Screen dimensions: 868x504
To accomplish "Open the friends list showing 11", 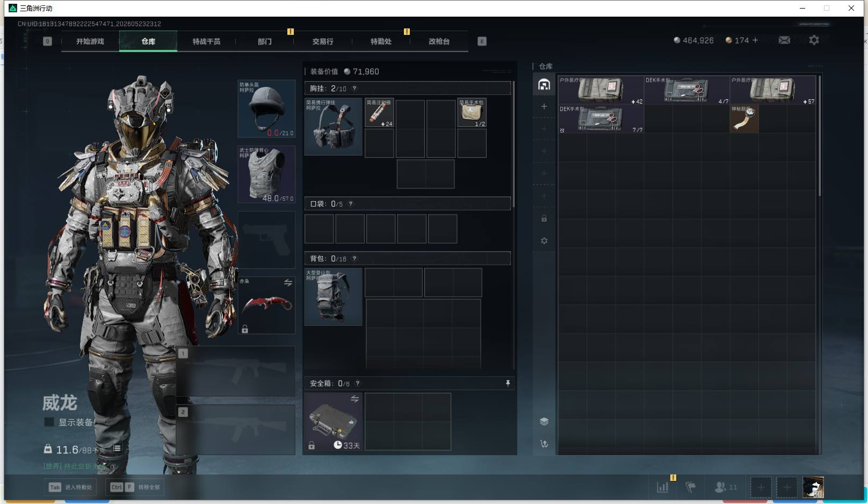I will (x=726, y=487).
